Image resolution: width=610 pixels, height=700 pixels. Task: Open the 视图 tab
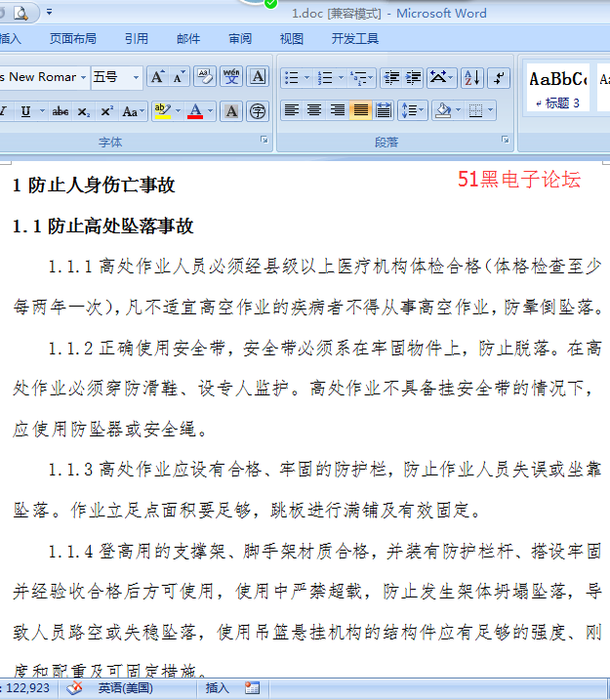(x=292, y=39)
